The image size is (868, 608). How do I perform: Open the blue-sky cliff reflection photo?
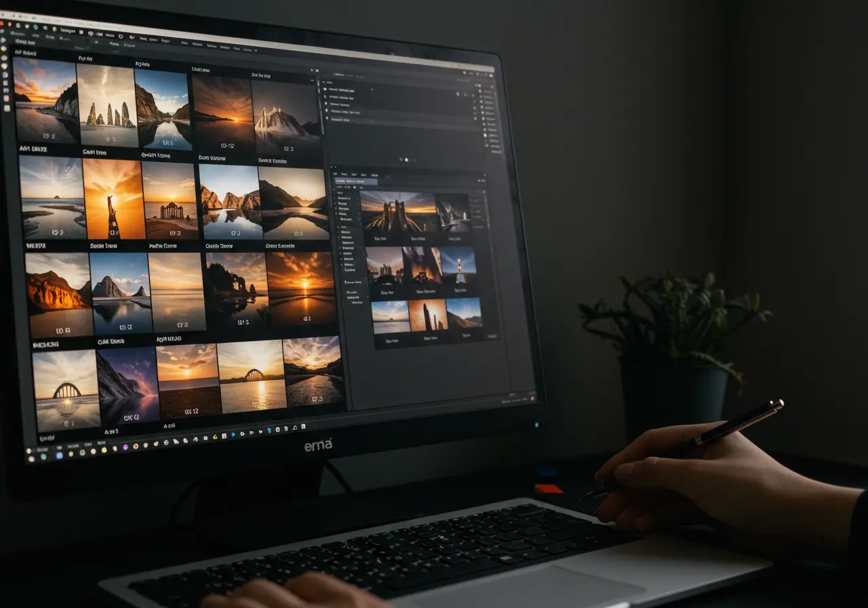[163, 109]
